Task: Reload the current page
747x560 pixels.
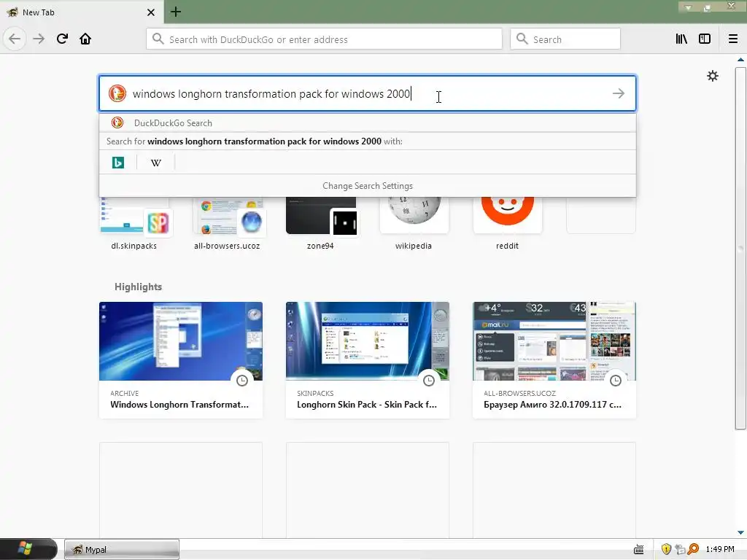Action: pyautogui.click(x=63, y=39)
